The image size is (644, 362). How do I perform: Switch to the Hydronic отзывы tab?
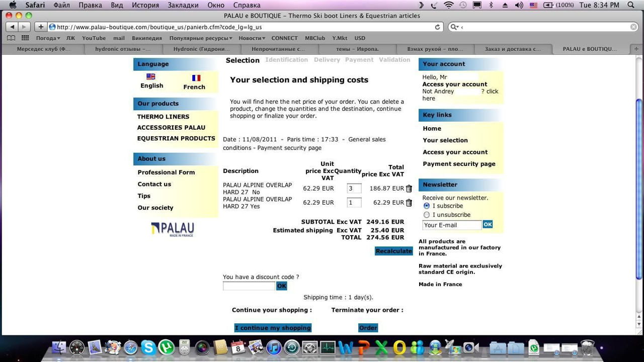[x=123, y=49]
